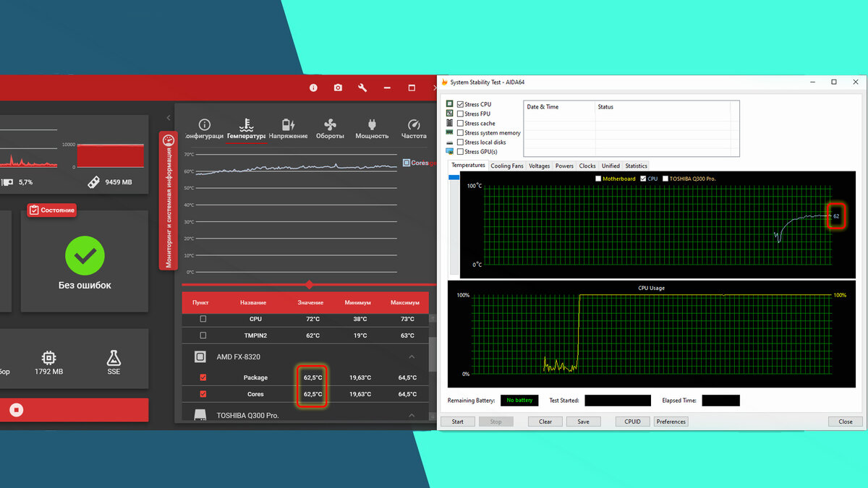Click the Stress CPU chip icon

click(x=449, y=104)
